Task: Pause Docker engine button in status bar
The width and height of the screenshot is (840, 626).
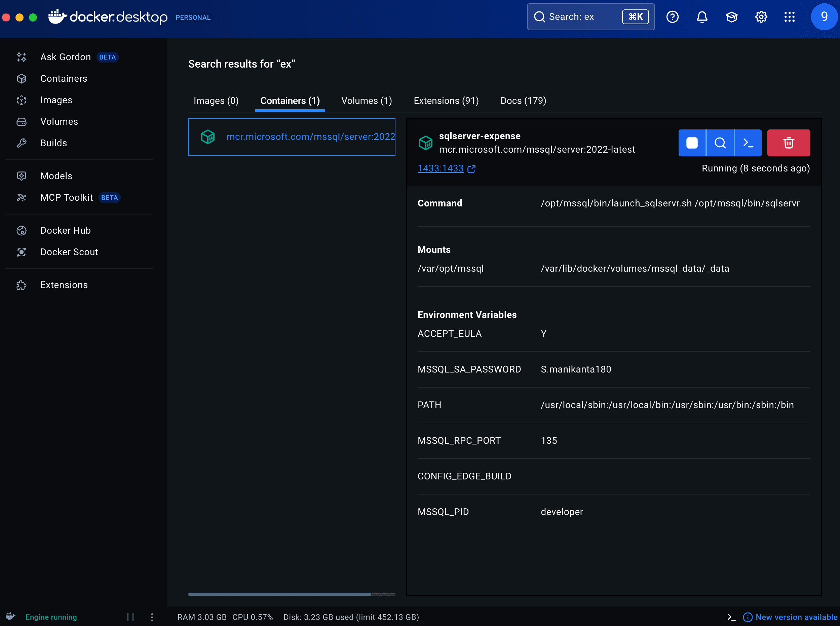Action: (130, 617)
